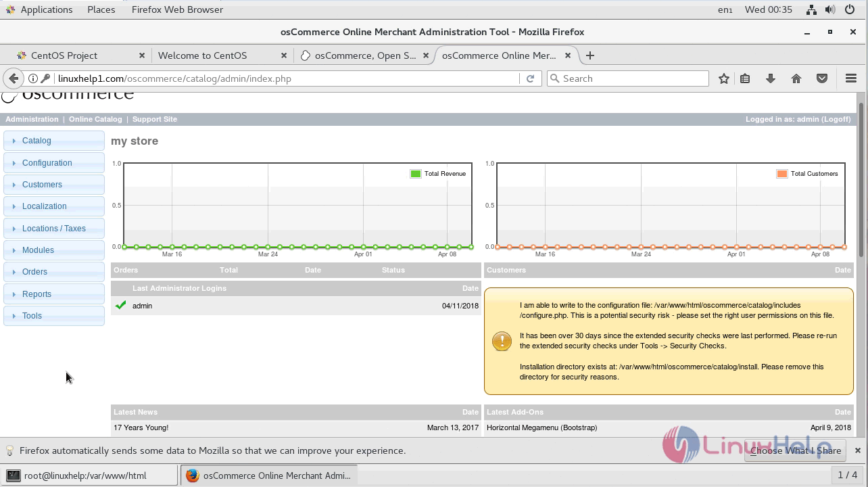Switch to root@linuxhelp terminal window
The image size is (868, 487).
click(x=89, y=476)
